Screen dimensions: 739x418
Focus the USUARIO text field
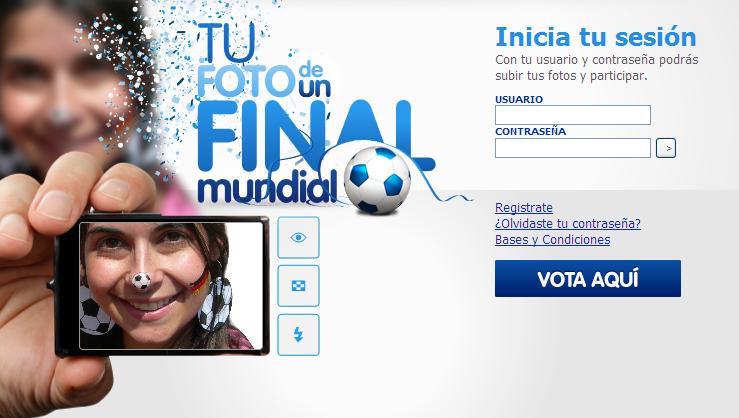click(573, 115)
